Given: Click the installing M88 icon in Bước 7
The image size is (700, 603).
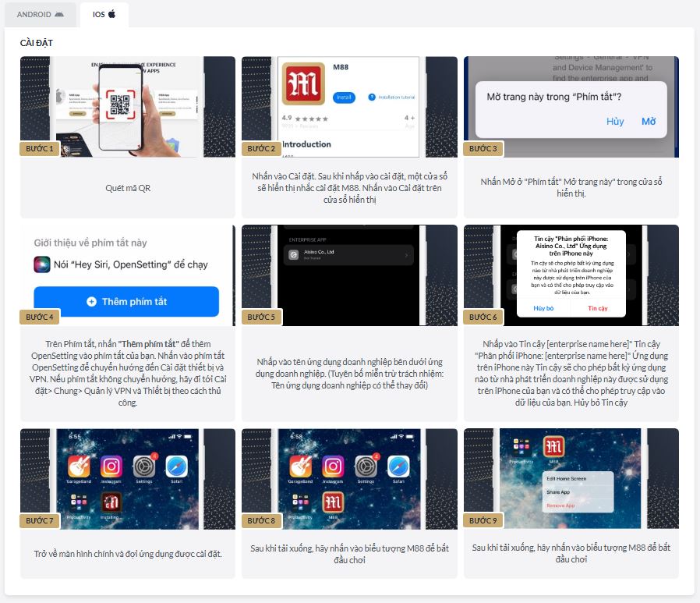Looking at the screenshot, I should (x=110, y=502).
